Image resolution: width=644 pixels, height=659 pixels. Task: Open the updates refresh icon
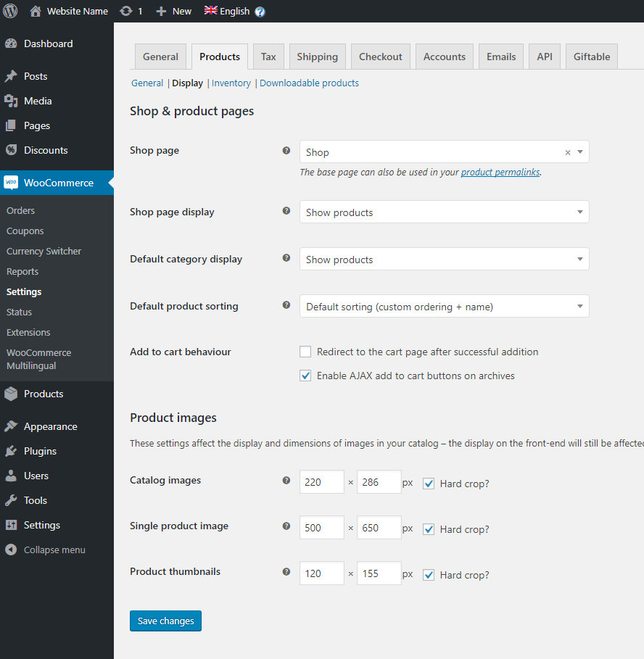[x=126, y=11]
